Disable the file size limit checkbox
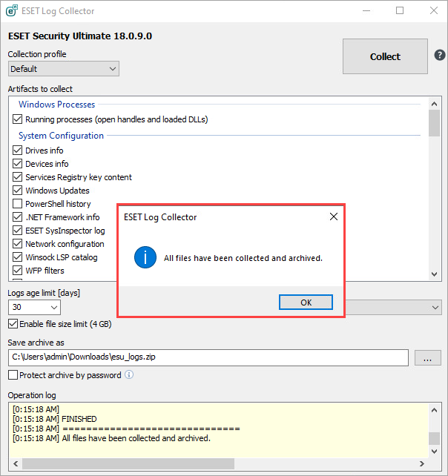Viewport: 448px width, 476px height. coord(13,323)
